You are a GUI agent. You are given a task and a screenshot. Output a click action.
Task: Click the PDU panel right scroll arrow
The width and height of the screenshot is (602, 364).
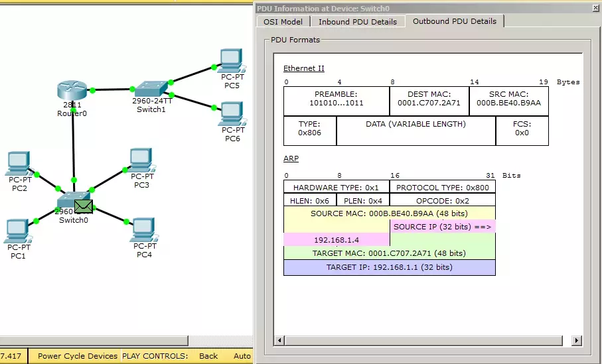click(576, 340)
